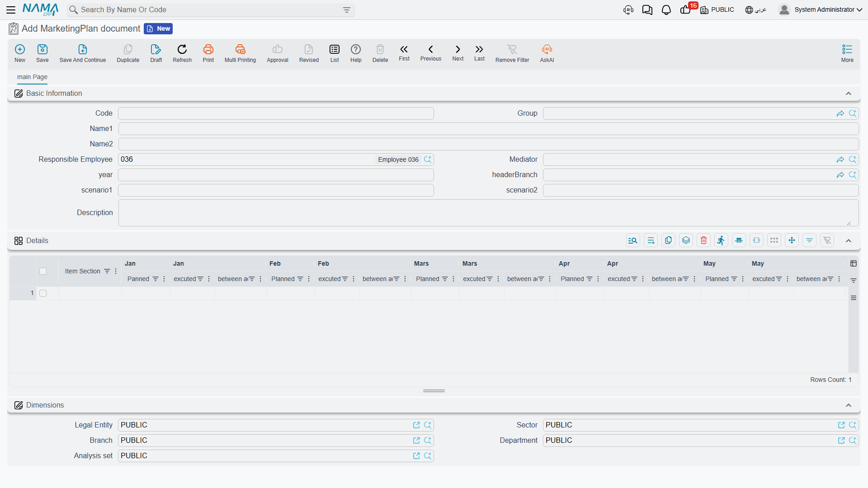This screenshot has width=868, height=488.
Task: Open Item Section column filter
Action: (x=107, y=271)
